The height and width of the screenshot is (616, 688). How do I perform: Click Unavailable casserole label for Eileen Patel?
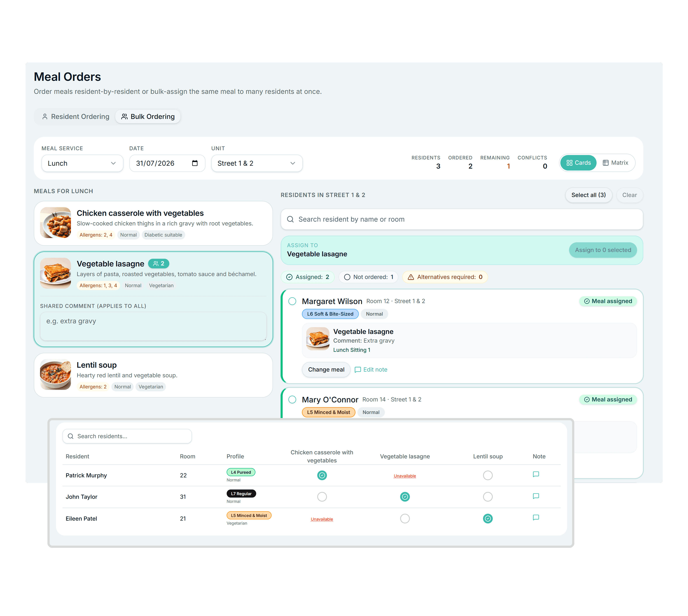(x=322, y=519)
